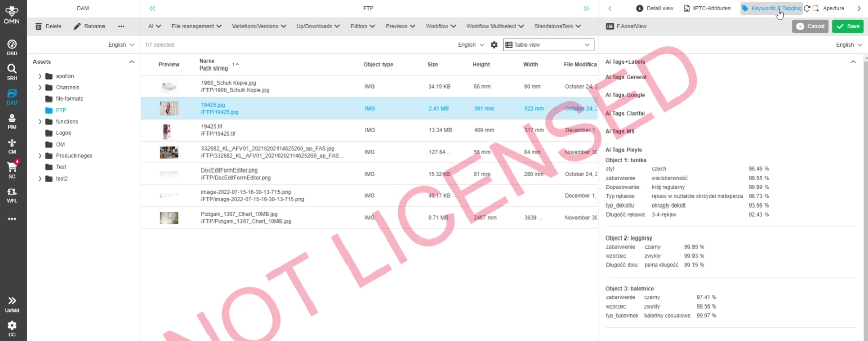Open the Table view dropdown
The width and height of the screenshot is (868, 341).
tap(548, 45)
